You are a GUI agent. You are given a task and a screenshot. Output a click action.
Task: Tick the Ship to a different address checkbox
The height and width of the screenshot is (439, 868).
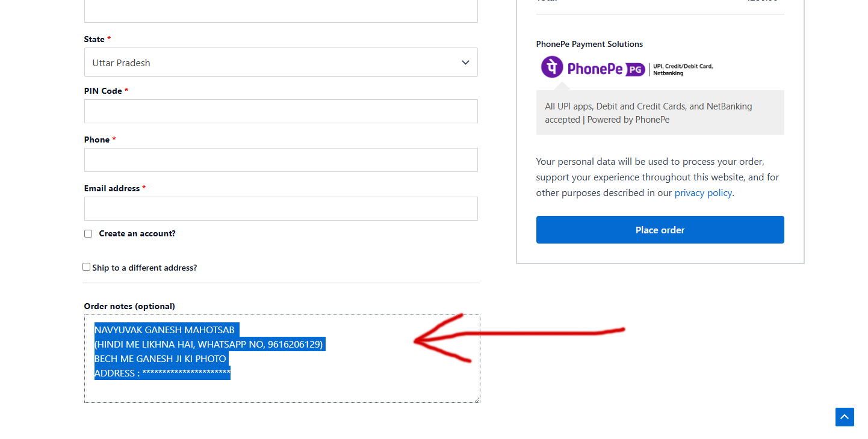(87, 267)
